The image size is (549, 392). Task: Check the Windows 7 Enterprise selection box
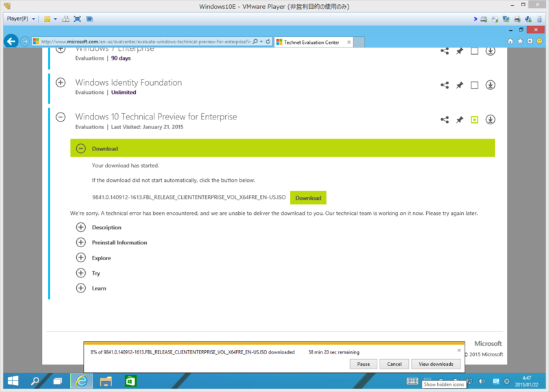tap(474, 51)
